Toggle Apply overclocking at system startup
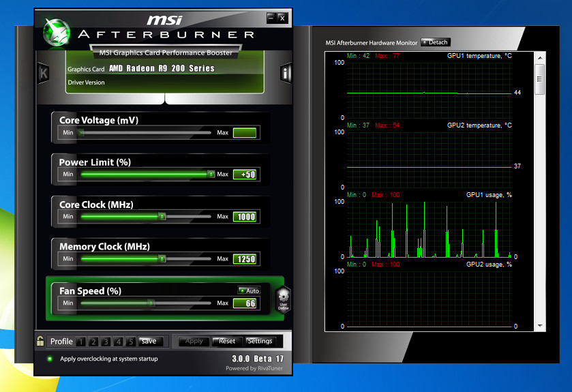 point(50,359)
